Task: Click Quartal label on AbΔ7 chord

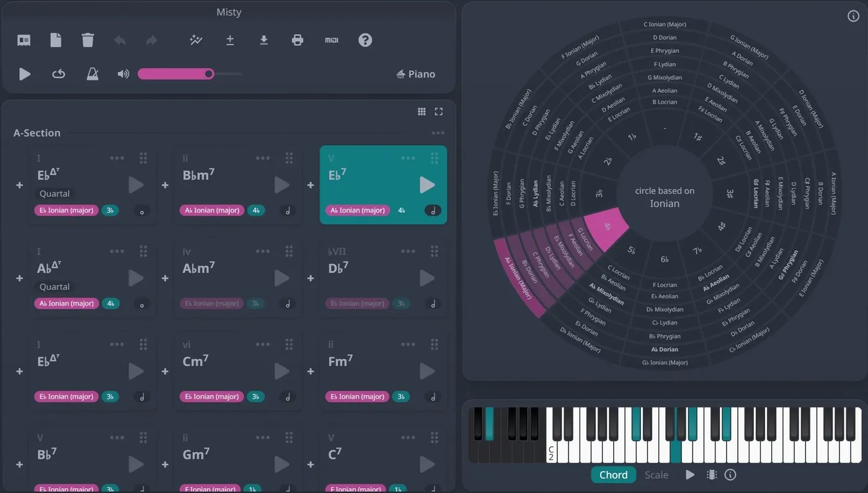Action: click(x=55, y=286)
